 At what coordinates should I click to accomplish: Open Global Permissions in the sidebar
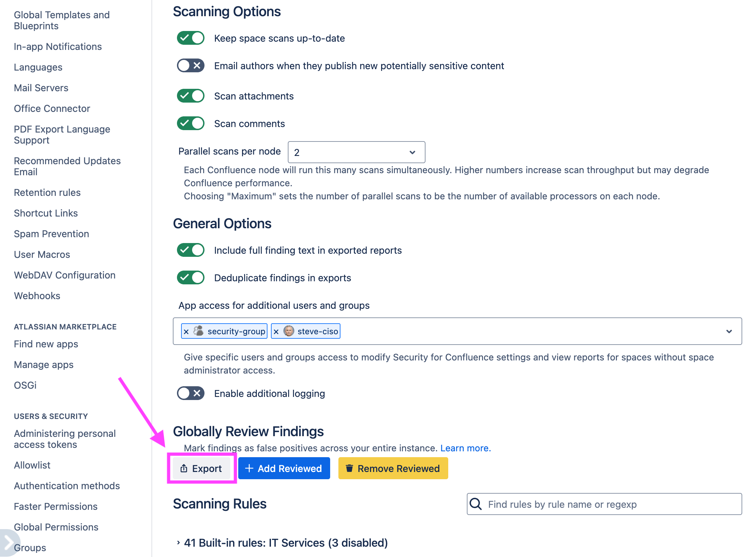[x=56, y=527]
